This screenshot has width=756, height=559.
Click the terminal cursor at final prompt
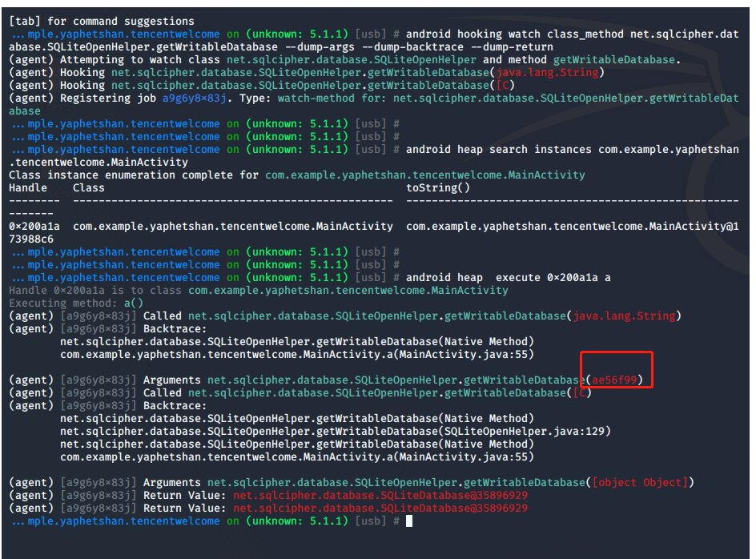409,521
